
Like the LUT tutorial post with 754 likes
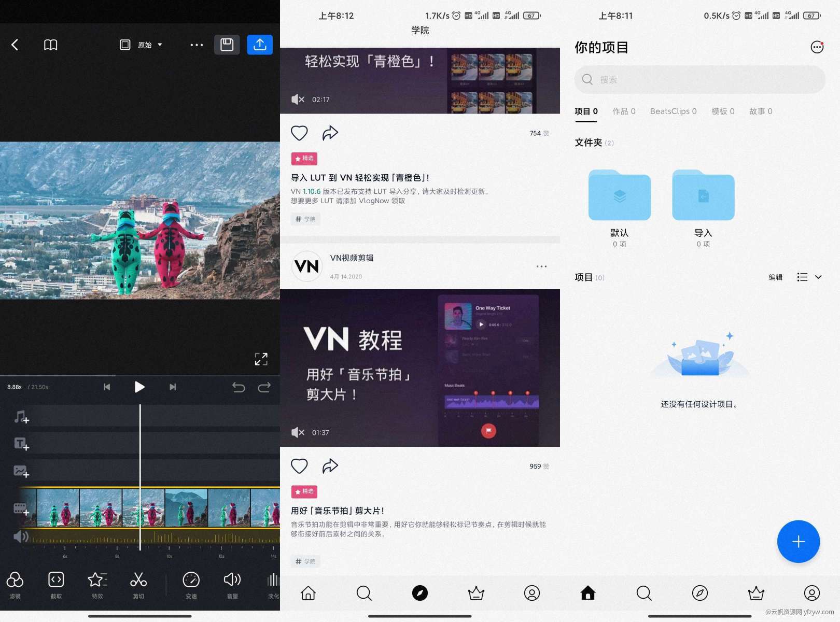click(x=299, y=133)
